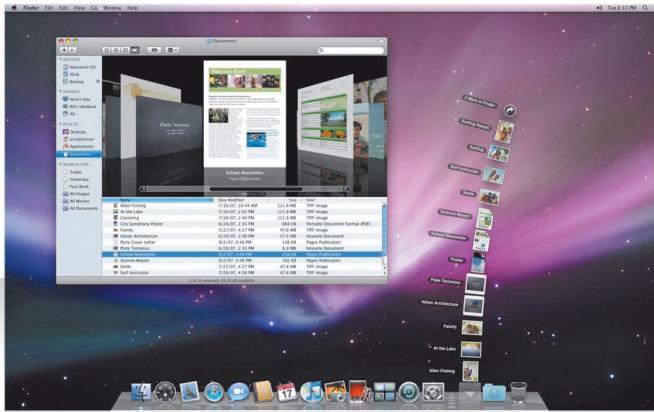
Task: Launch iTunes from the Dock
Action: click(311, 392)
